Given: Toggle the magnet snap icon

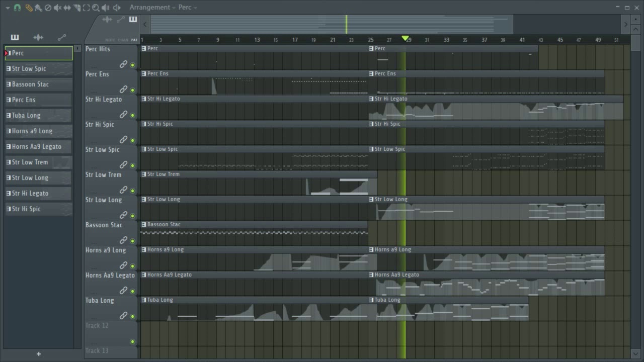Looking at the screenshot, I should 17,8.
